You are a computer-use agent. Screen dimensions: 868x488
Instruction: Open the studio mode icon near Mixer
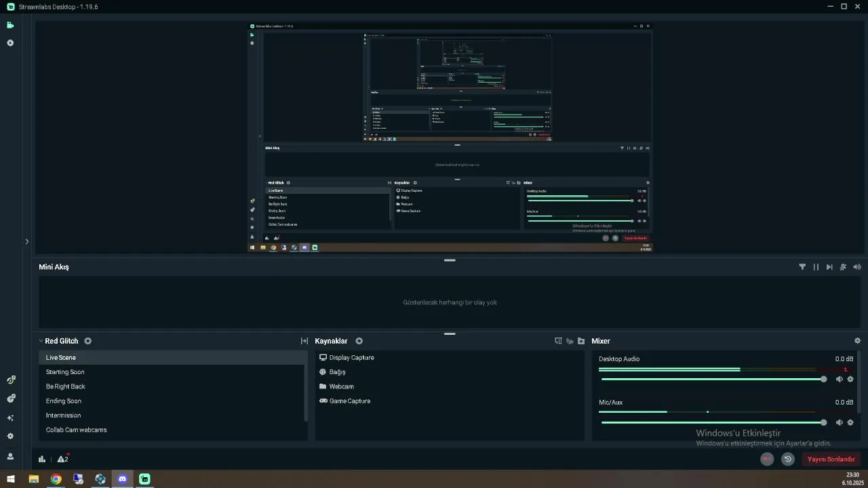559,341
